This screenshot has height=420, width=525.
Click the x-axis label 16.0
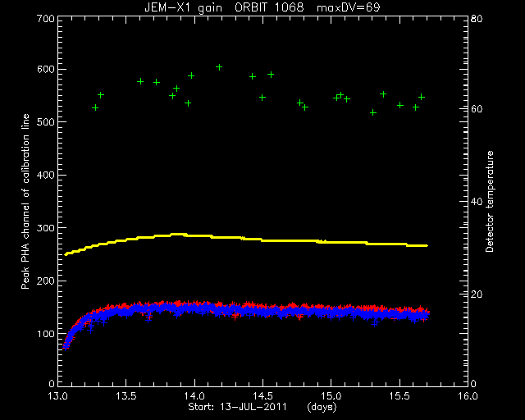468,396
